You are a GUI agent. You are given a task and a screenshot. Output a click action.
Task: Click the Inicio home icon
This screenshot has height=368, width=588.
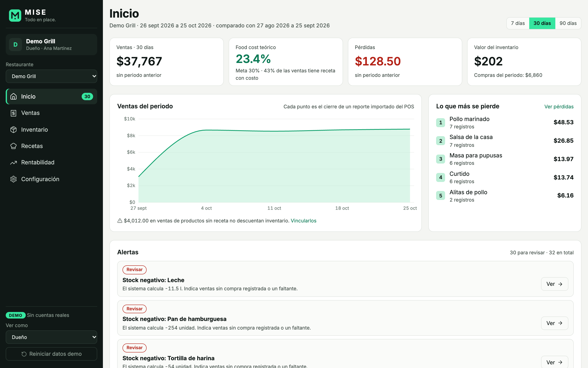[x=14, y=96]
